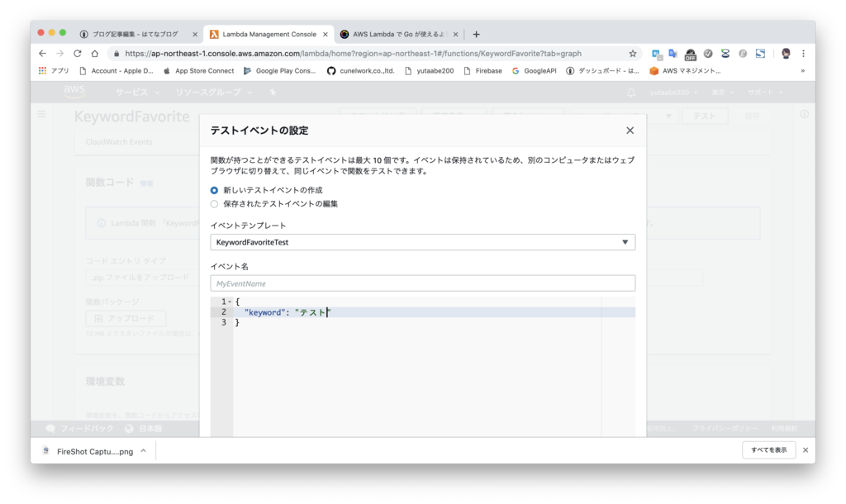Expand the FireShot download options chevron
846x504 pixels.
pyautogui.click(x=144, y=450)
